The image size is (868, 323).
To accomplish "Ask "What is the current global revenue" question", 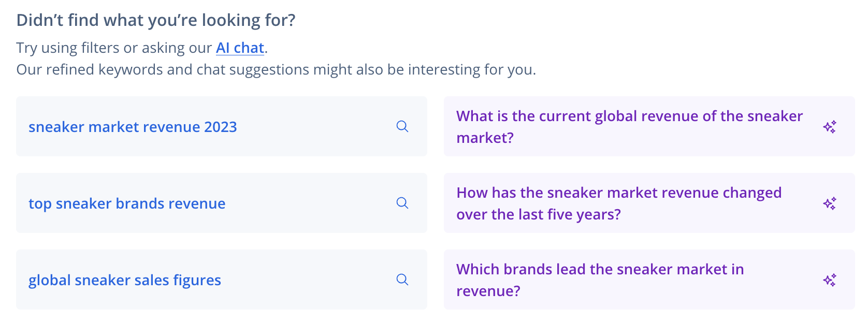I will [629, 116].
